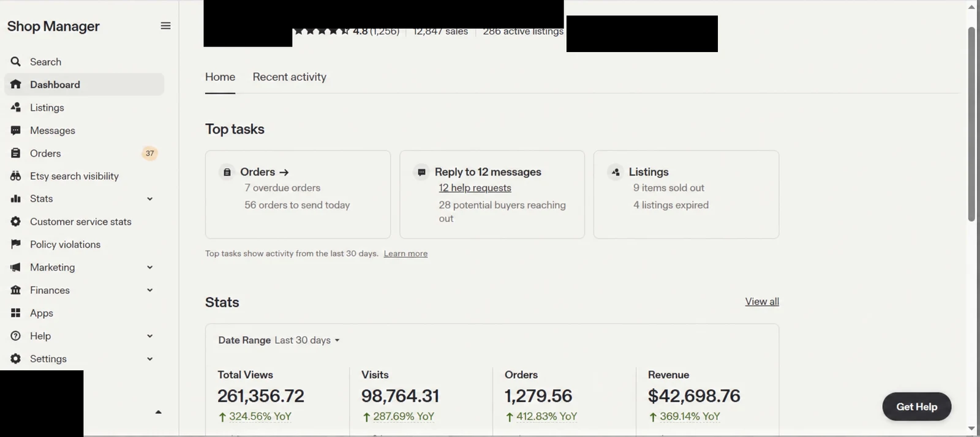Click the 4 listings expired text

(671, 205)
